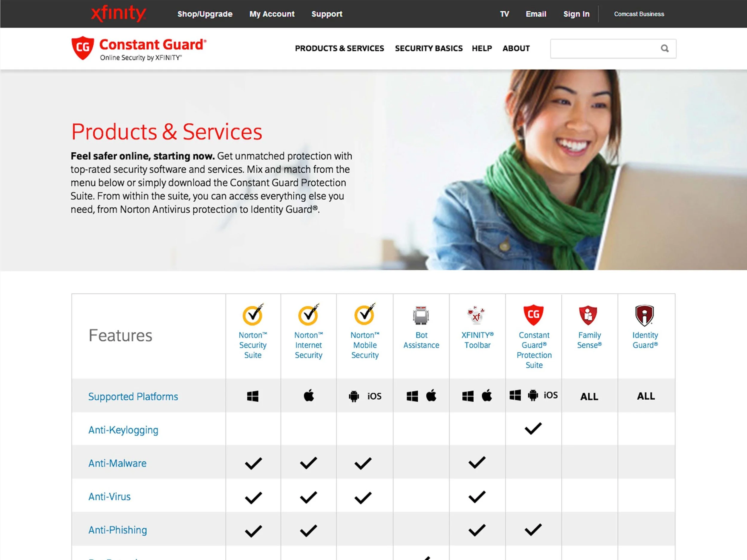Open SECURITY BASICS nav item
Viewport: 747px width, 560px height.
pos(429,48)
